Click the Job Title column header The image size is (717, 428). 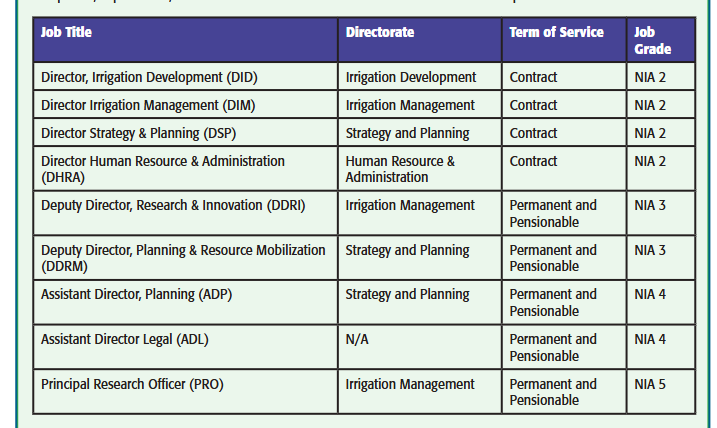(x=66, y=33)
